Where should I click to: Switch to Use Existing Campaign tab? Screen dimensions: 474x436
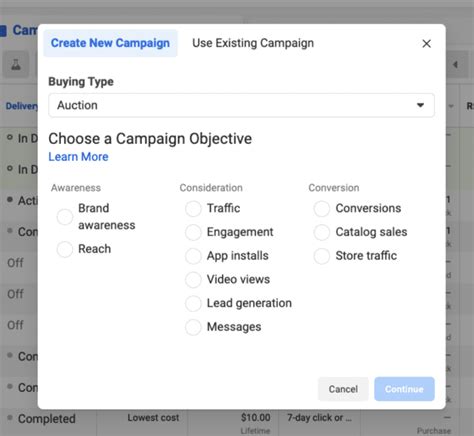pos(253,43)
